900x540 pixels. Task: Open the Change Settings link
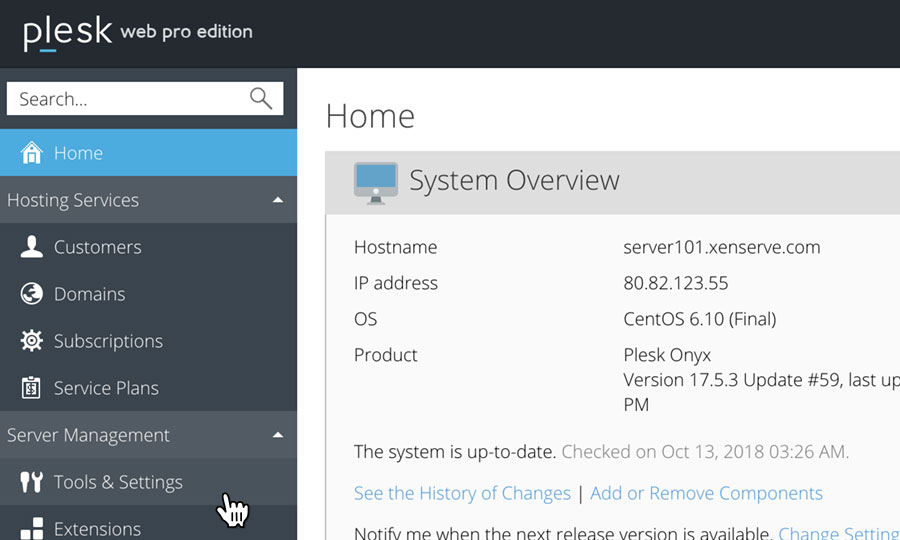tap(839, 533)
